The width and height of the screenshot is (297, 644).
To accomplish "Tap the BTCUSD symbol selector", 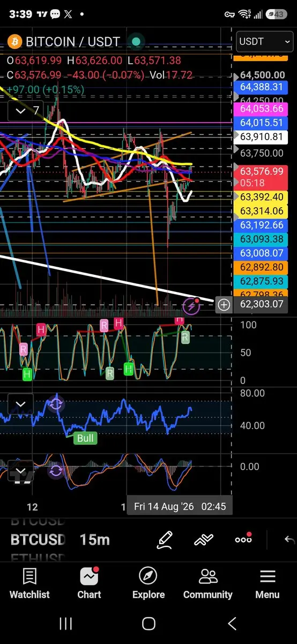I will click(38, 539).
